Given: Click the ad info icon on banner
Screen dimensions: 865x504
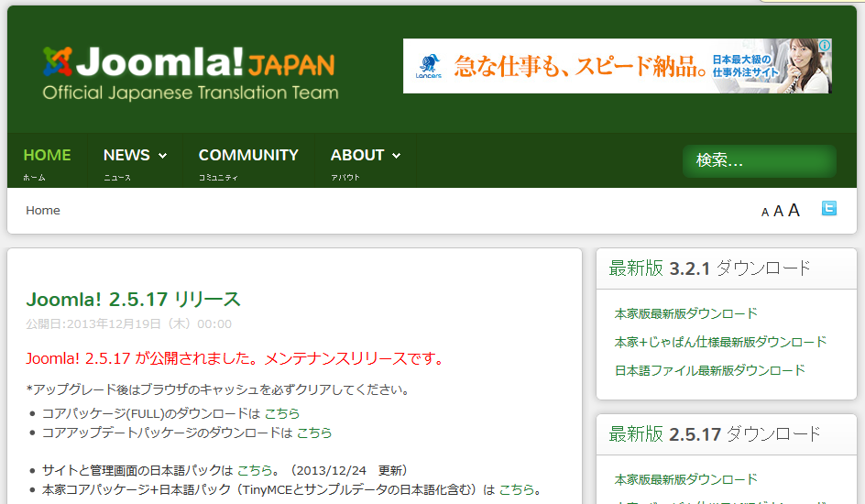Looking at the screenshot, I should click(825, 45).
